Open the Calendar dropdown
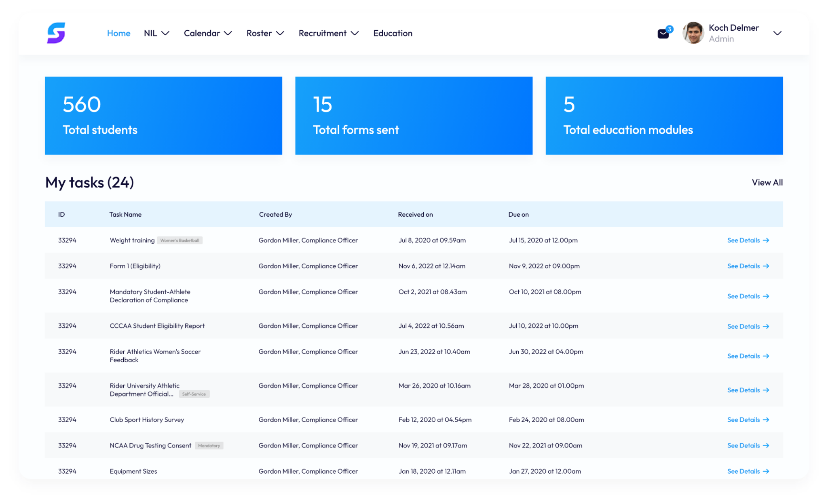 [207, 33]
